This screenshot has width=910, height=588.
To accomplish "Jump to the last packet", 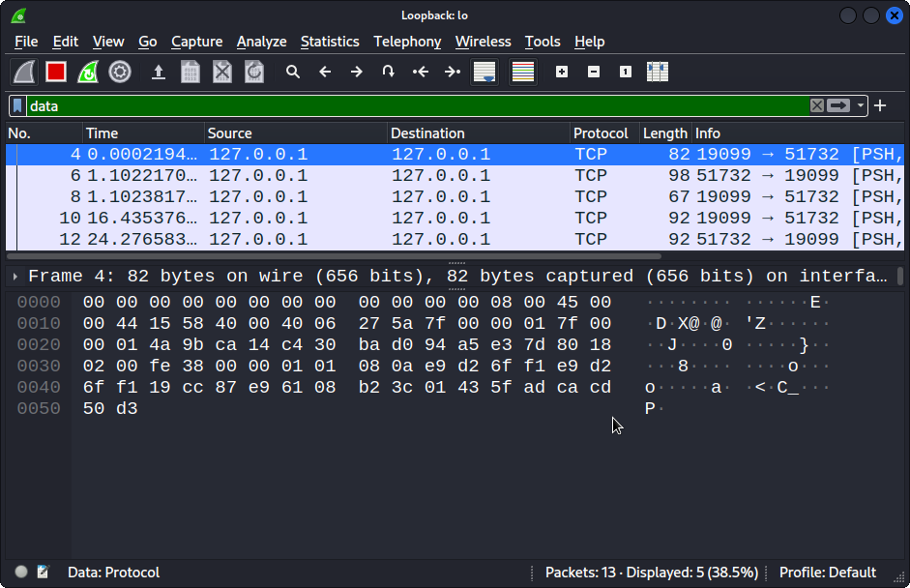I will click(x=452, y=72).
